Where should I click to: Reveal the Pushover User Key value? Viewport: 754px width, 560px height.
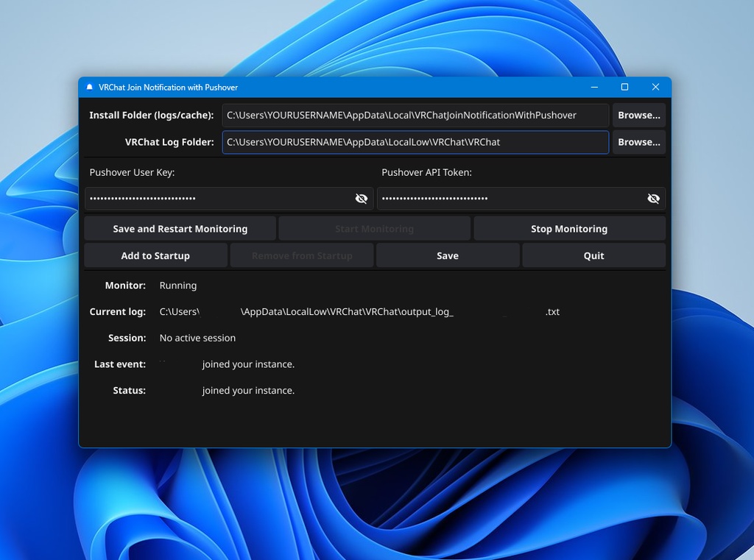click(361, 199)
